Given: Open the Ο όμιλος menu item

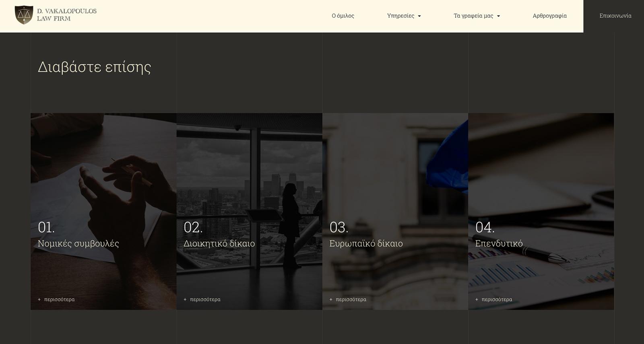Looking at the screenshot, I should [x=343, y=16].
